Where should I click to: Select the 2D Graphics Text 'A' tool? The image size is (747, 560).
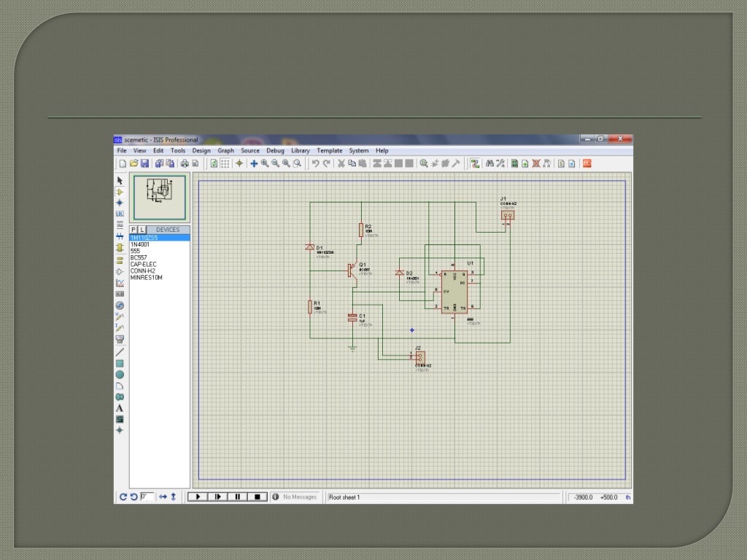coord(120,408)
